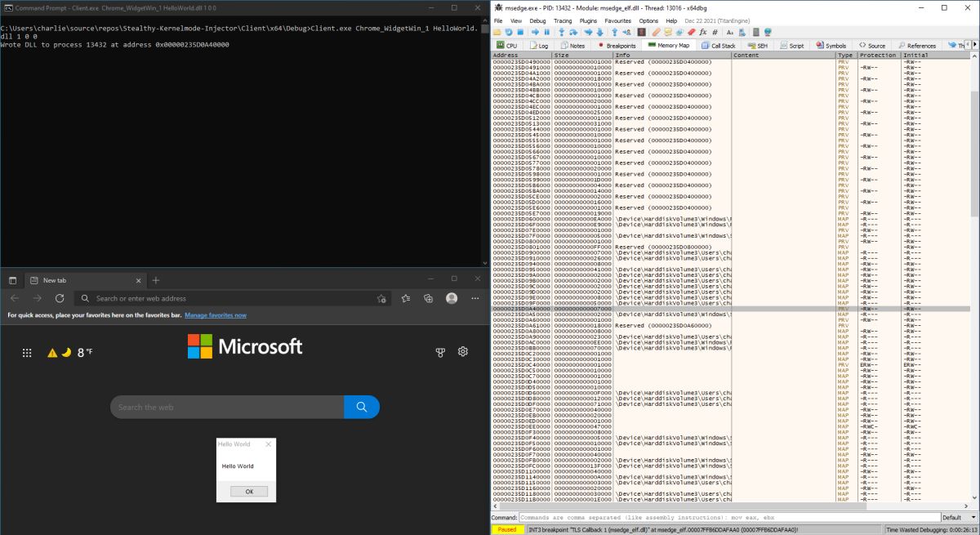Click the Step Over toolbar icon

click(573, 32)
